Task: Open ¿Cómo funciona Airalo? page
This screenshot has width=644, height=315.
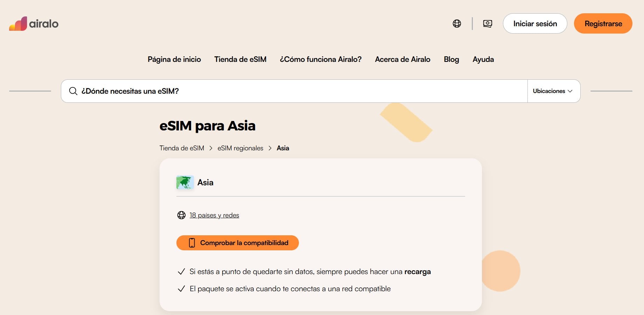Action: click(x=321, y=59)
